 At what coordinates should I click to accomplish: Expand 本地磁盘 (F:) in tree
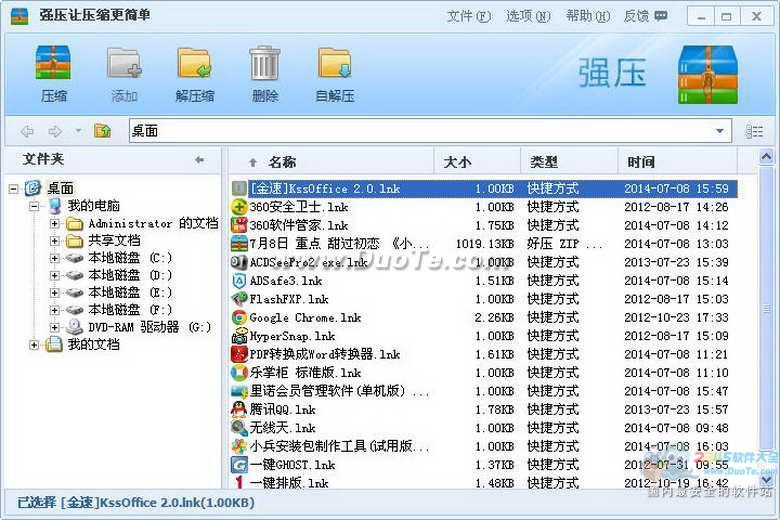[x=54, y=310]
